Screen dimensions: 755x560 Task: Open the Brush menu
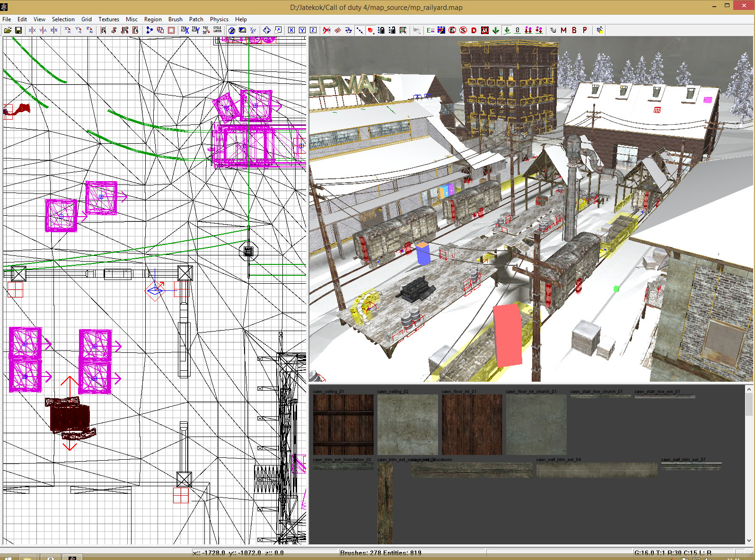click(176, 19)
